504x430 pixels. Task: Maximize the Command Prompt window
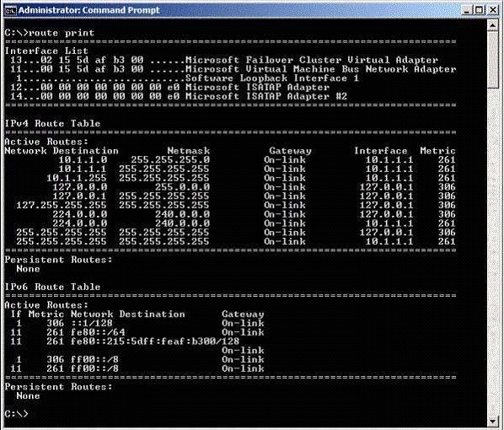[480, 10]
